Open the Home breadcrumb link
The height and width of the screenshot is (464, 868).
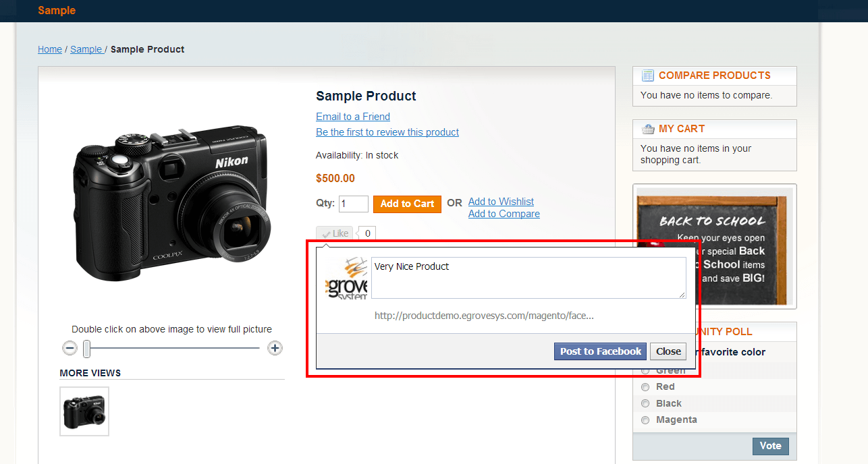(50, 49)
